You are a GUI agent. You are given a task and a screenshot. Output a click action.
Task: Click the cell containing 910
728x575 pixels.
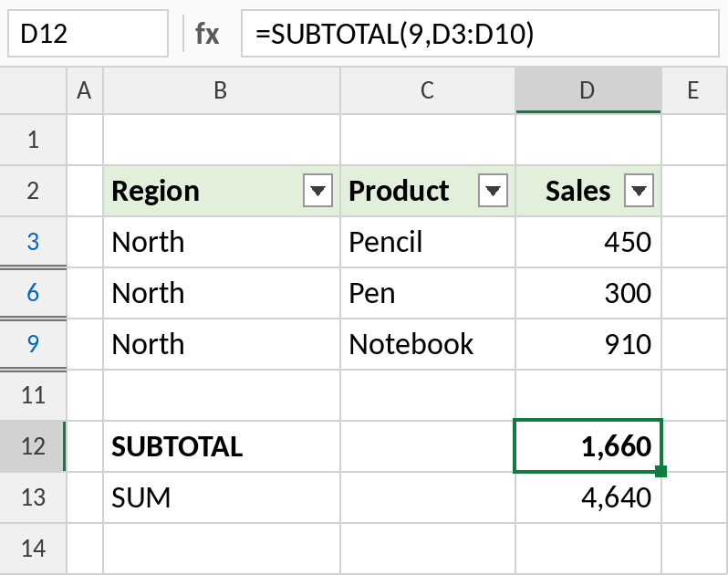tap(588, 344)
